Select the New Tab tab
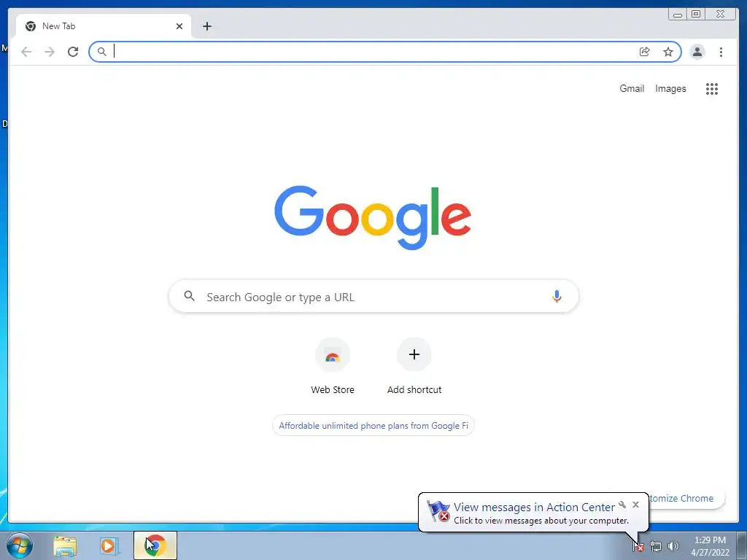747x560 pixels. (x=104, y=26)
